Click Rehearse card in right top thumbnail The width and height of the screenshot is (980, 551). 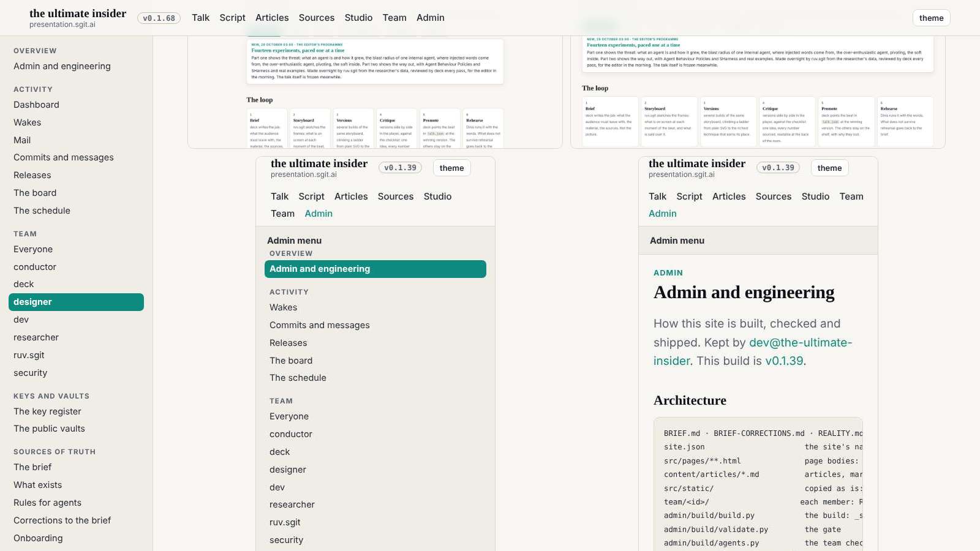tap(906, 121)
